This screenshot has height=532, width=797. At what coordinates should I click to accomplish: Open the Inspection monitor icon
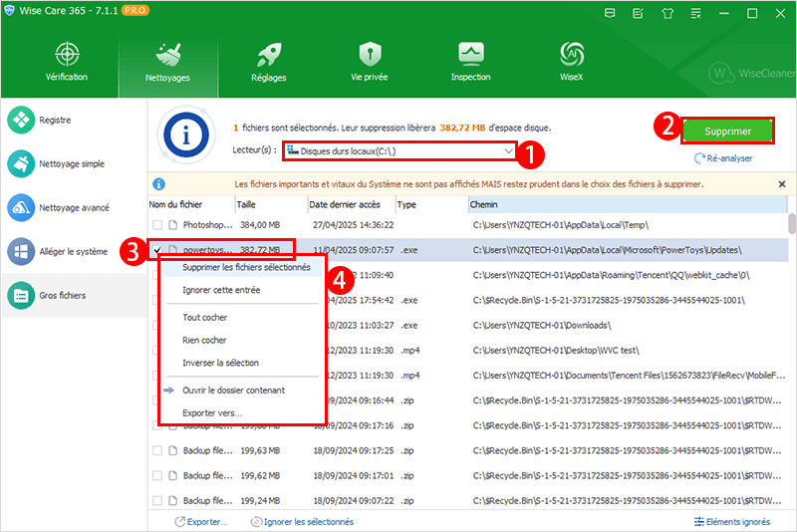pyautogui.click(x=470, y=54)
